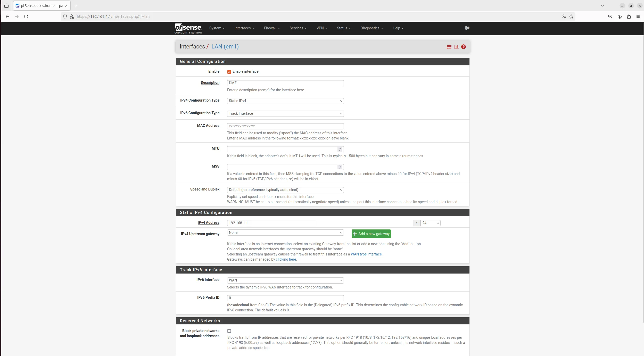Click the site security padlock icon
This screenshot has width=644, height=356.
coord(72,16)
